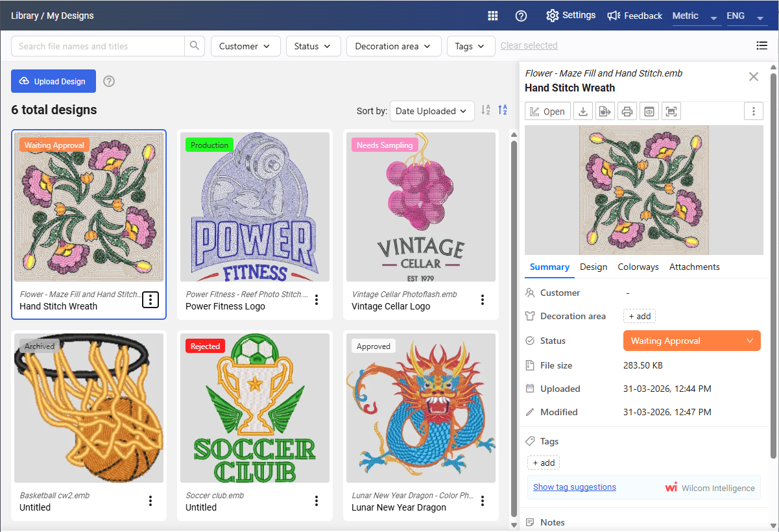The width and height of the screenshot is (779, 532).
Task: Click the Upload Design button
Action: [53, 81]
